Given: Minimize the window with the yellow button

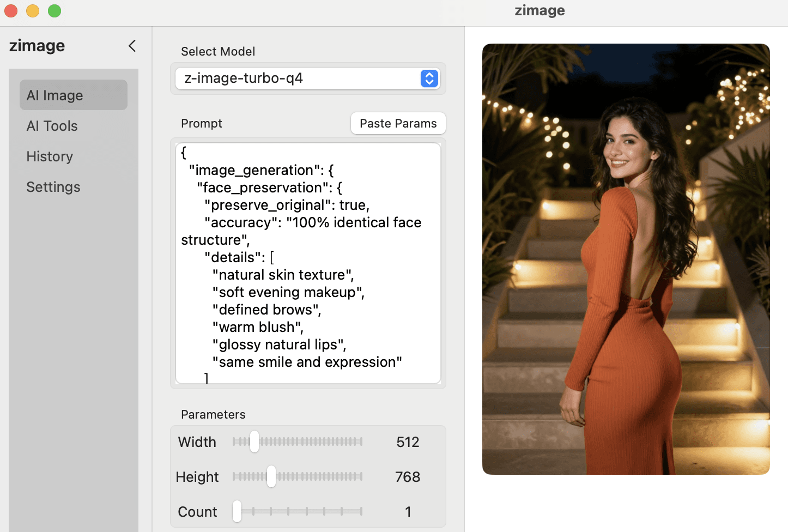Looking at the screenshot, I should 33,11.
